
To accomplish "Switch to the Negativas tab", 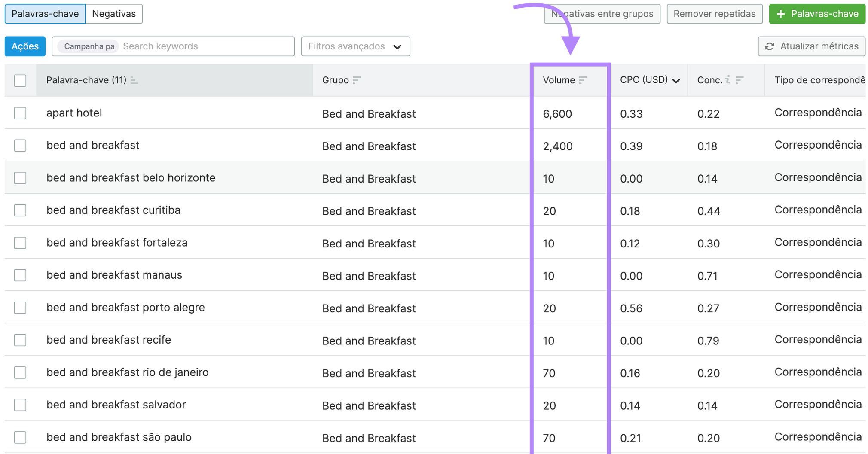I will 114,14.
